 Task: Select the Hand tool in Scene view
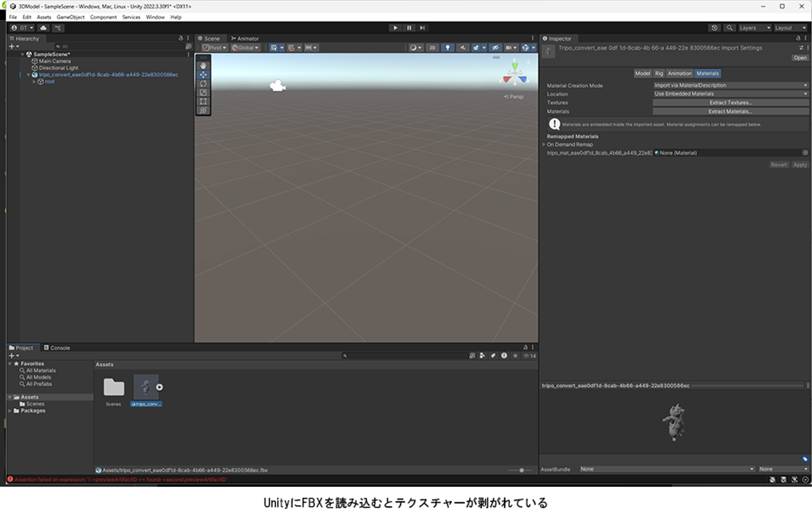pos(203,65)
